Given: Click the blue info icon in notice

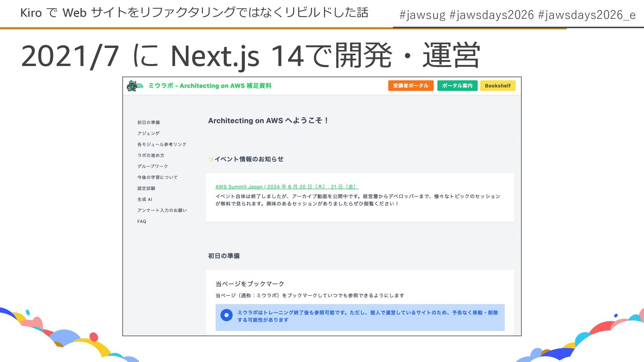Looking at the screenshot, I should point(226,315).
